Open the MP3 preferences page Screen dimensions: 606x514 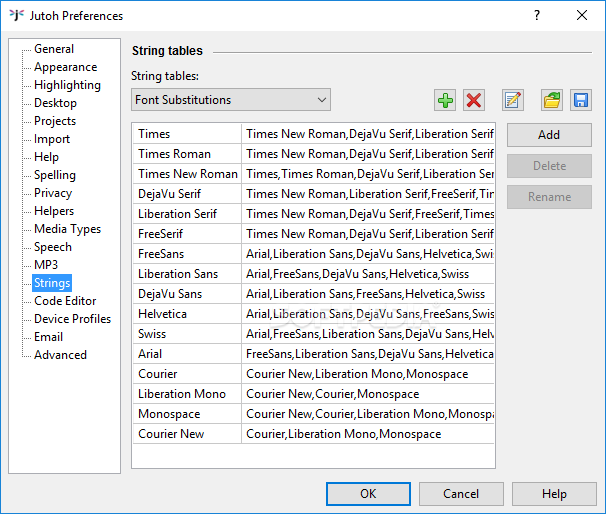(46, 265)
